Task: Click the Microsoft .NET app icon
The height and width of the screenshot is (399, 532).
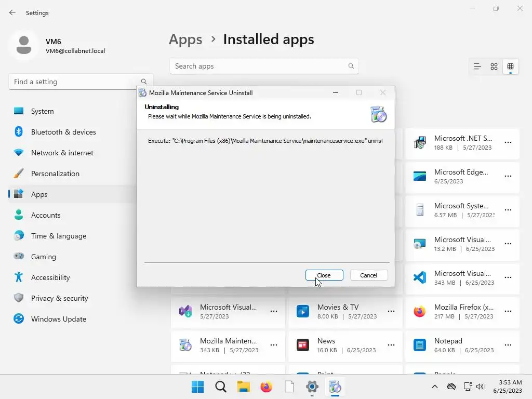Action: 420,142
